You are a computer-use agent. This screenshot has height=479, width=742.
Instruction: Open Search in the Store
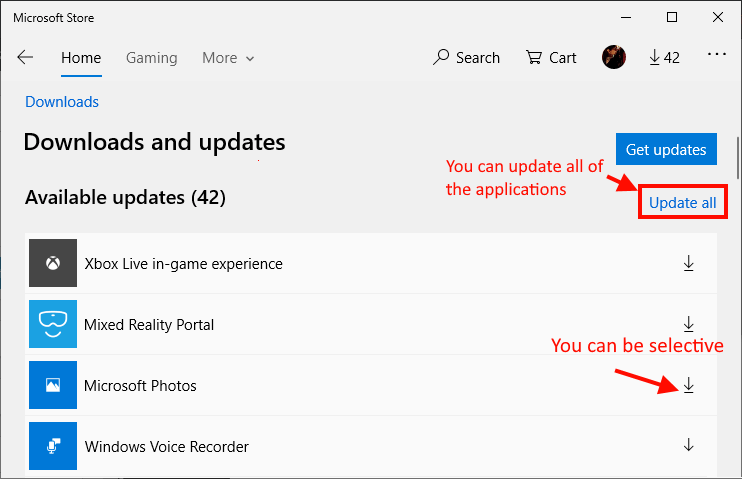point(466,58)
